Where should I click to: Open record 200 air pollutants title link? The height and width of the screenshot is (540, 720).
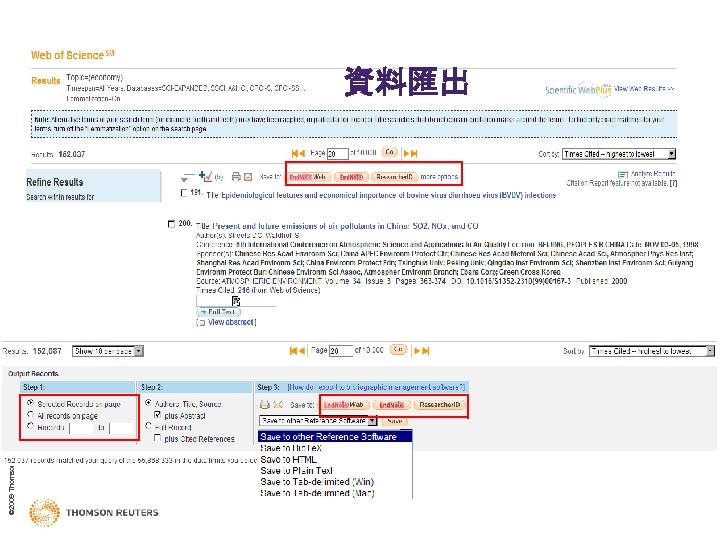pyautogui.click(x=345, y=226)
